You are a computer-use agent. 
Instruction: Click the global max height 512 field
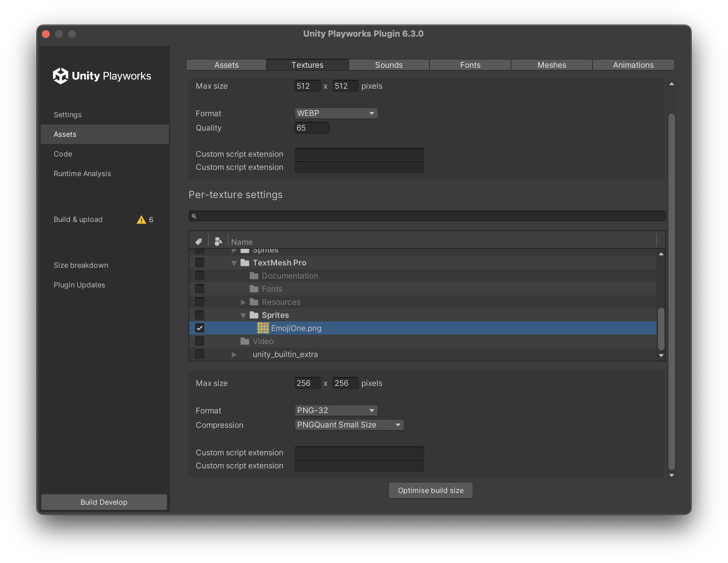345,86
